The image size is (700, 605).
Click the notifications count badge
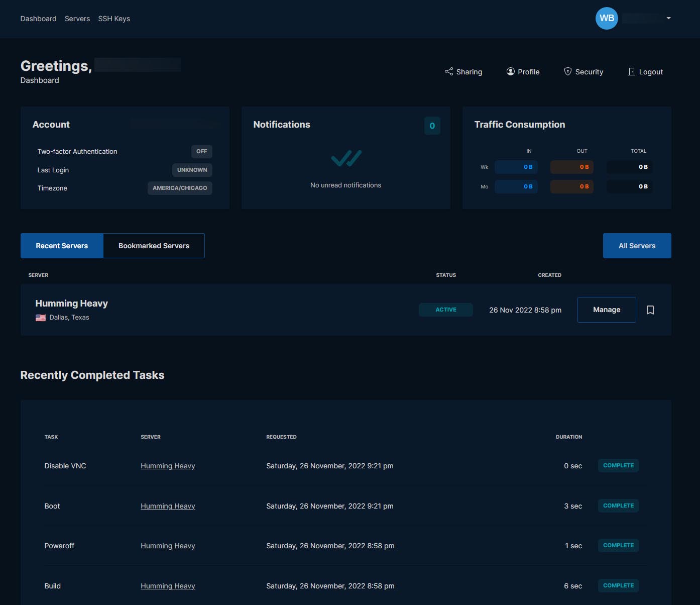432,126
